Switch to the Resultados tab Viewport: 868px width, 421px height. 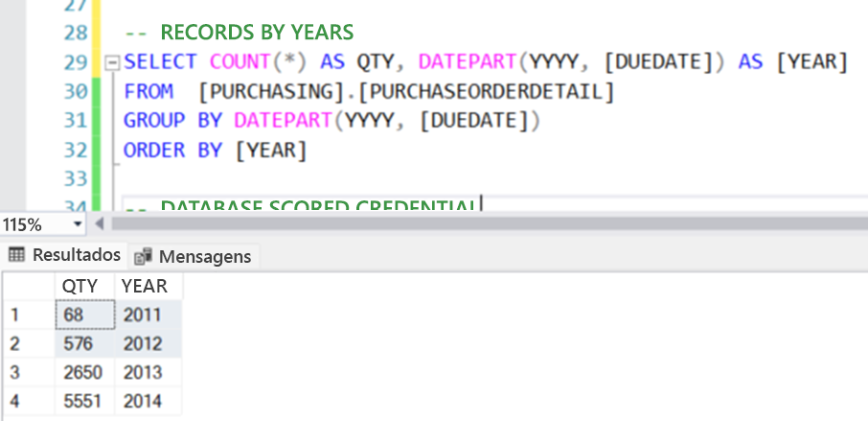64,255
